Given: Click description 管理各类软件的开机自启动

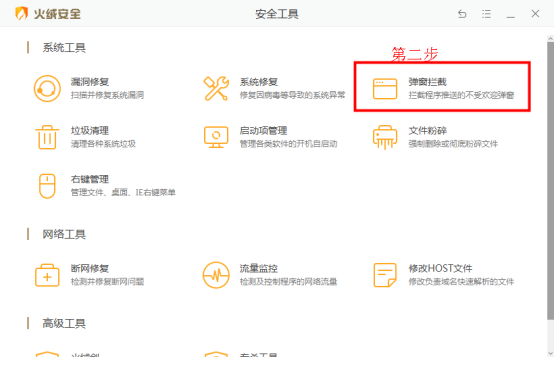Looking at the screenshot, I should (x=288, y=144).
